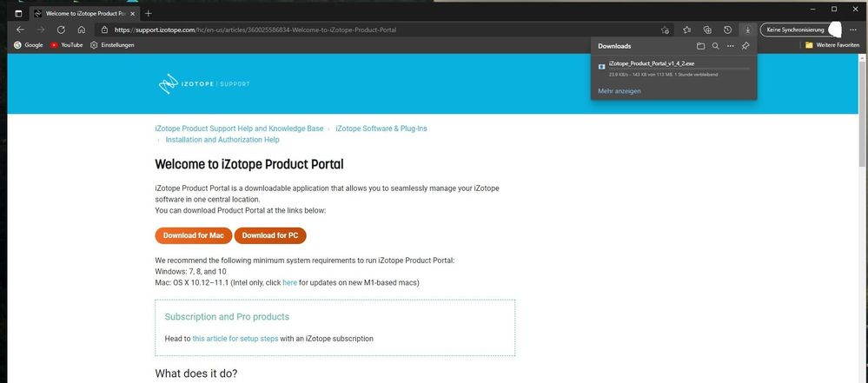Open the browser Settings and more menu

point(852,30)
